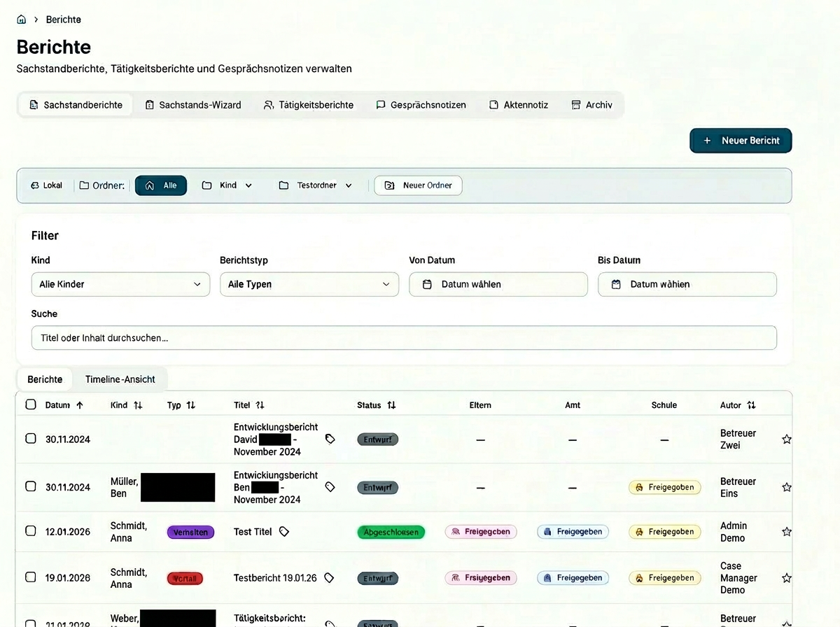This screenshot has width=840, height=627.
Task: Focus the Titel oder Inhalt search field
Action: (x=404, y=338)
